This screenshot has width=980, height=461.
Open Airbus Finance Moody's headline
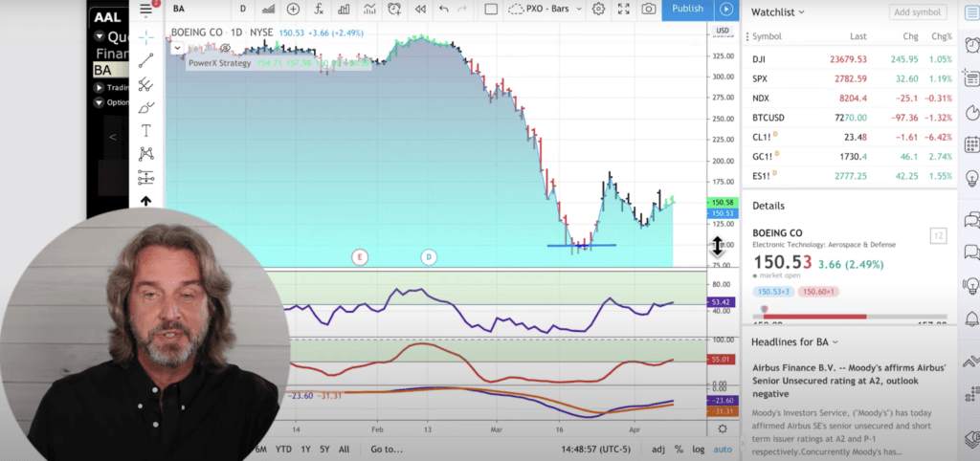(x=850, y=381)
